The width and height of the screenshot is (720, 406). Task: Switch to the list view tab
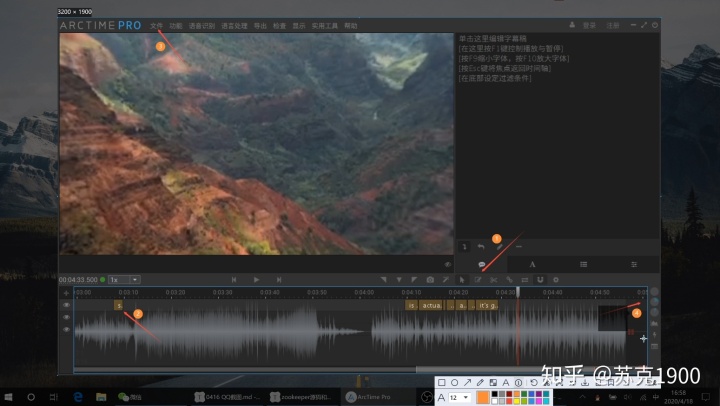(583, 265)
